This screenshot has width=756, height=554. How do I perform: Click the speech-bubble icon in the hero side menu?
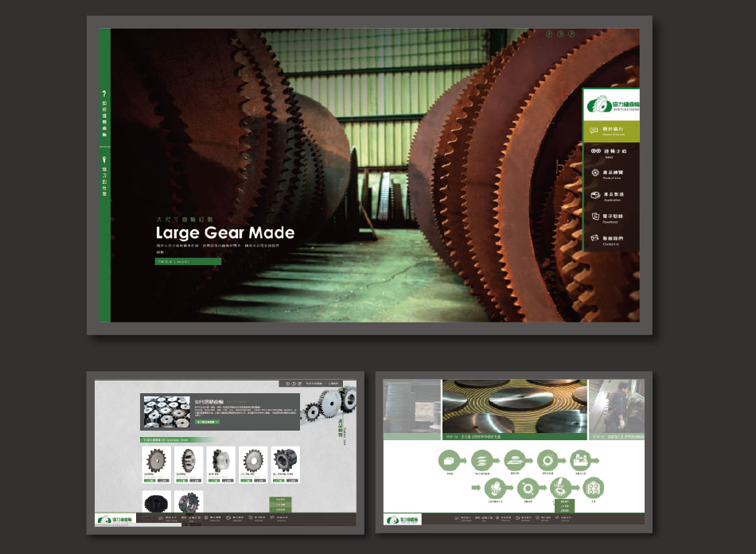coord(594,131)
